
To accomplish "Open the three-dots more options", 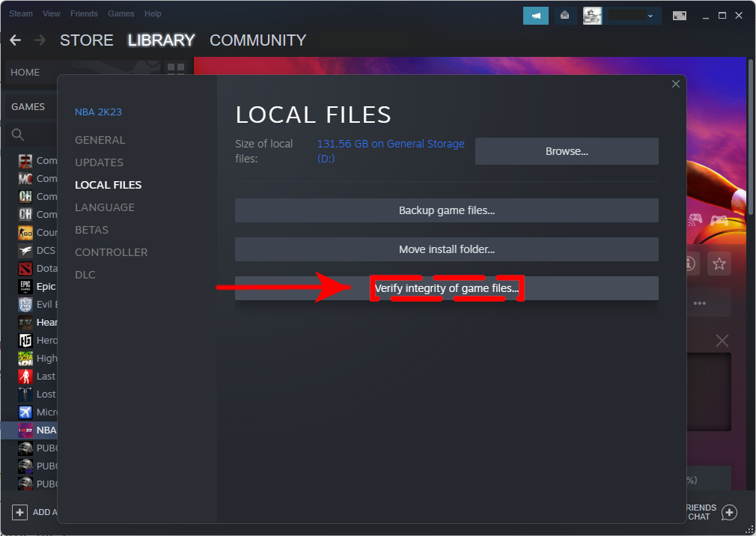I will [700, 303].
